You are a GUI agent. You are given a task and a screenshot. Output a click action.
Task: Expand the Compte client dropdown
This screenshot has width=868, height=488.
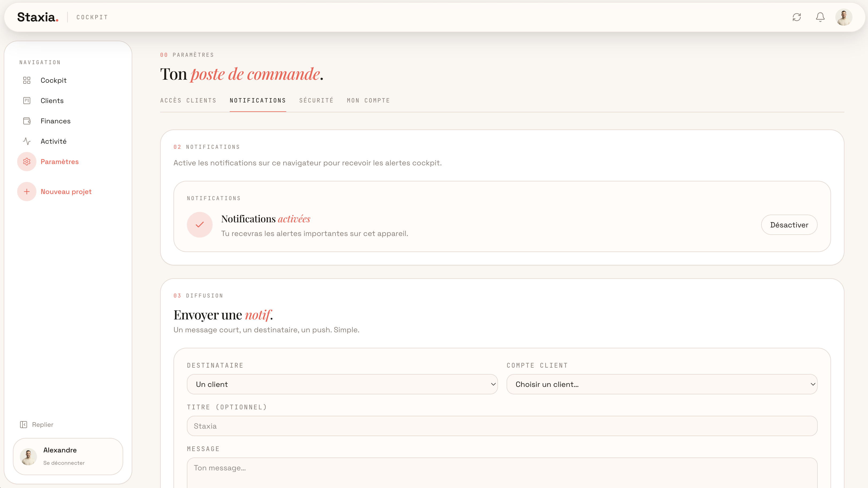[662, 384]
